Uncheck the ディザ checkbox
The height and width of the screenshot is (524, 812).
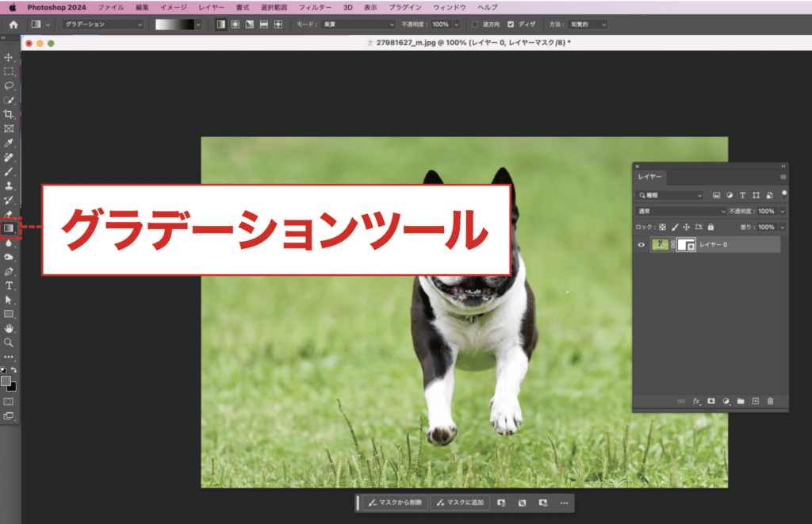(510, 25)
